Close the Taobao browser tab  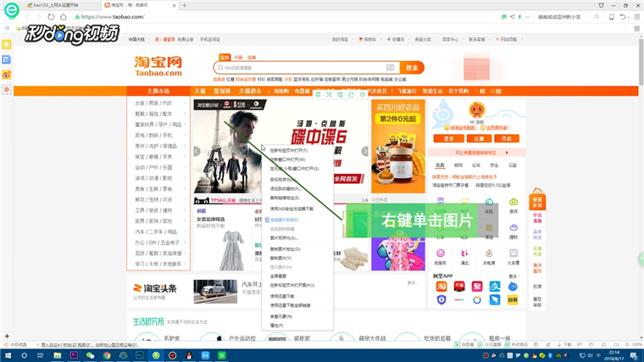(175, 5)
